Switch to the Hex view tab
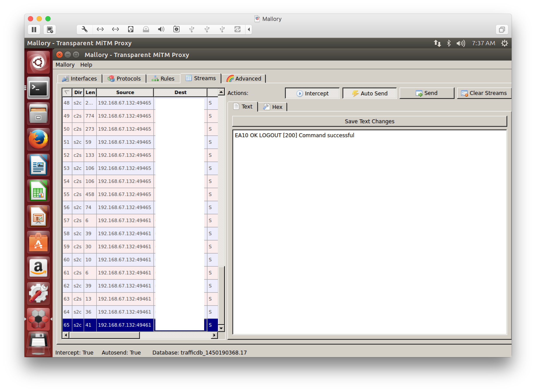The image size is (536, 392). pos(273,107)
